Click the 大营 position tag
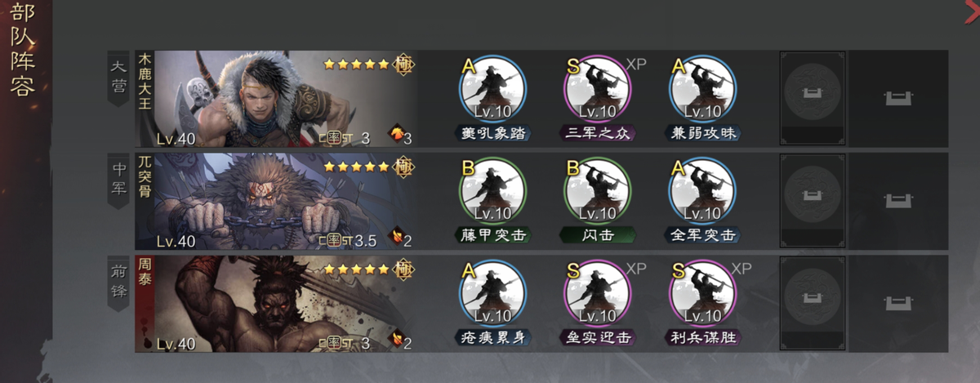980x383 pixels. coord(119,78)
